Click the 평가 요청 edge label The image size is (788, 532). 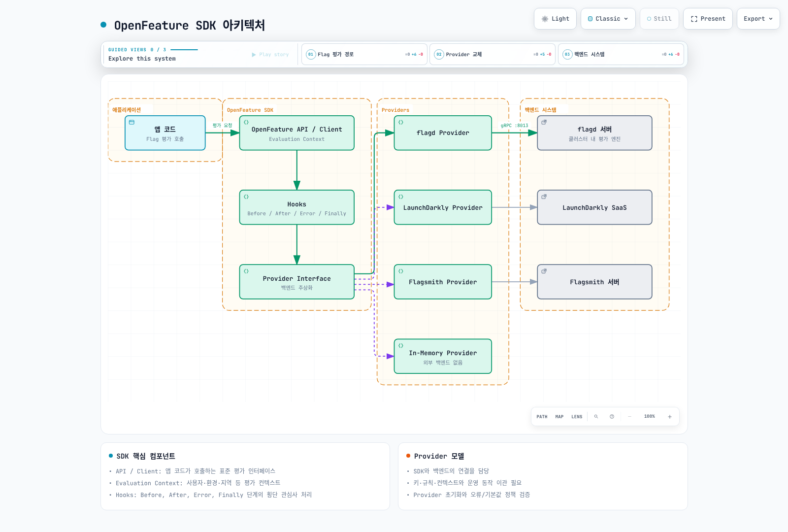[222, 126]
